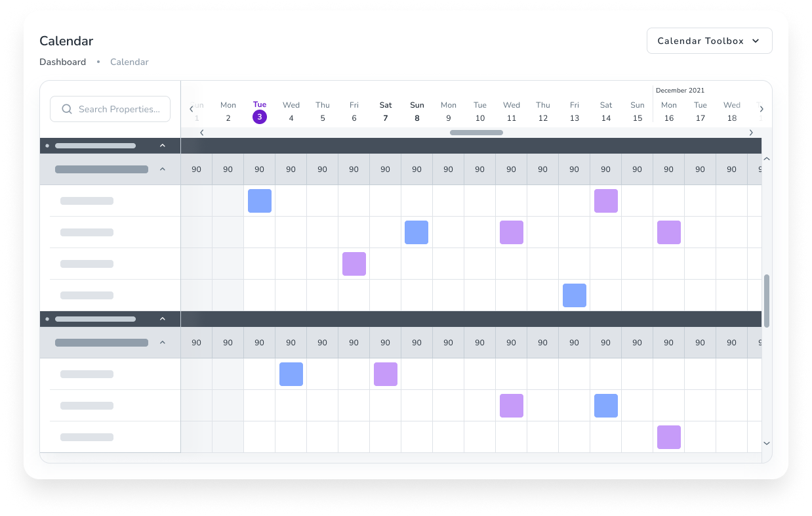This screenshot has width=812, height=516.
Task: Open the Calendar Toolbox dropdown
Action: (x=709, y=41)
